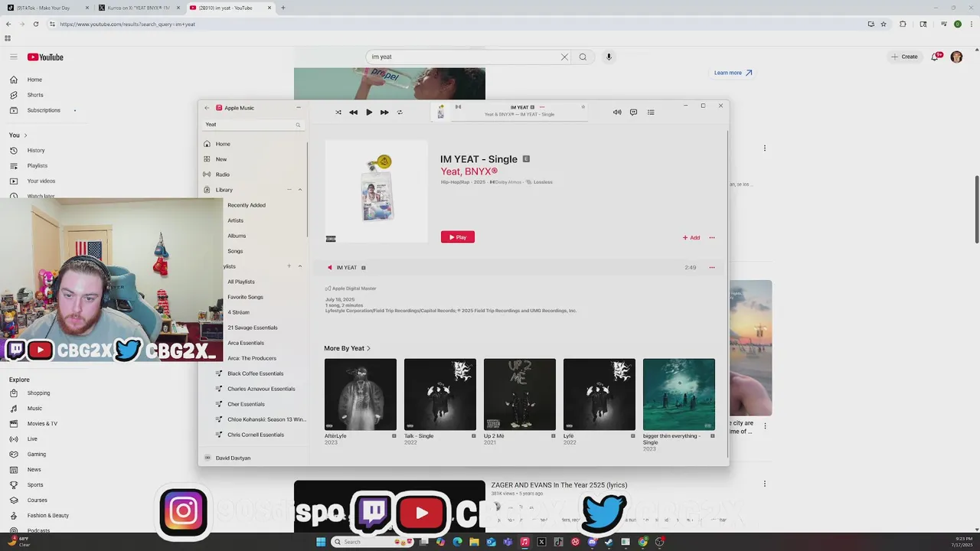Open YouTube notifications bell
Viewport: 980px width, 551px height.
tap(935, 57)
